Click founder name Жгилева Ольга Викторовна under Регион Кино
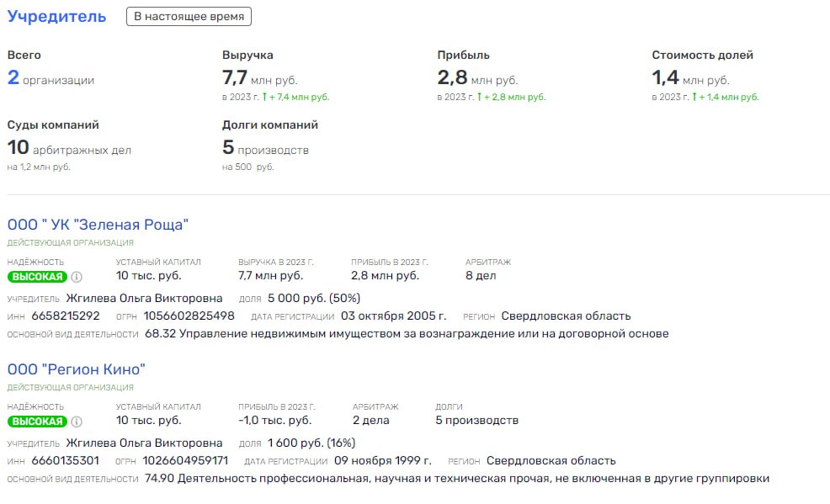Screen dimensions: 830x504 pos(144,443)
